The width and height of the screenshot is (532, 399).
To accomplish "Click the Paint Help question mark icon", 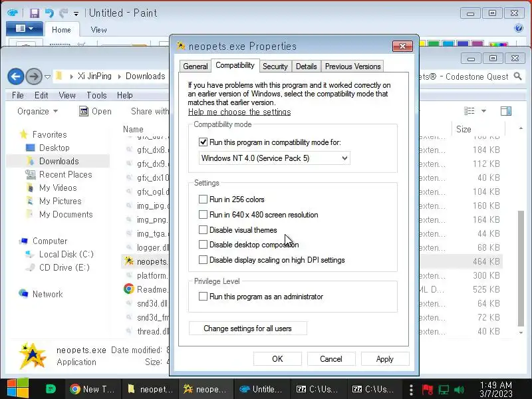I will point(519,28).
